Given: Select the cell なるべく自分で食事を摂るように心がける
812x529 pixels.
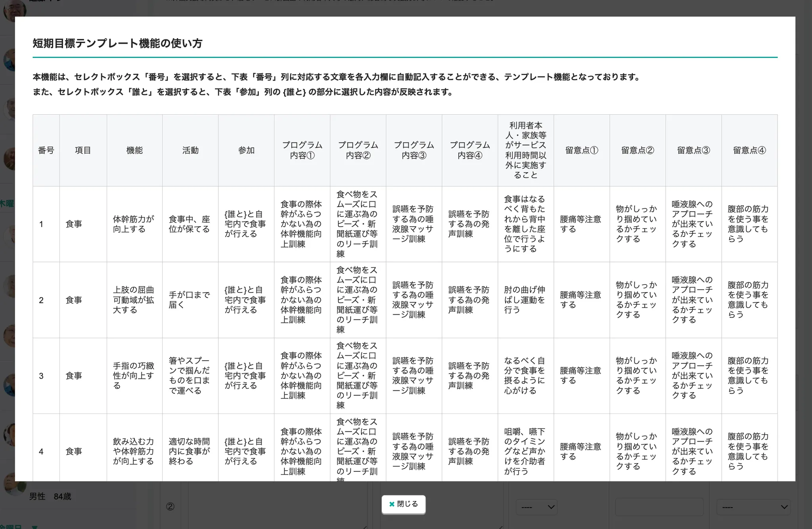Looking at the screenshot, I should tap(526, 376).
